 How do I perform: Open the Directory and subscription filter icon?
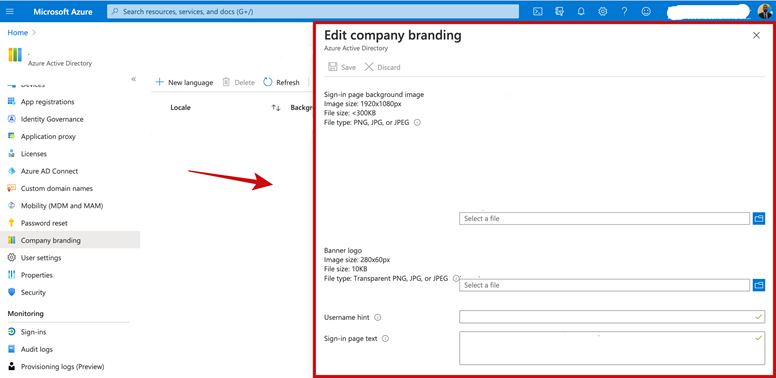coord(560,11)
